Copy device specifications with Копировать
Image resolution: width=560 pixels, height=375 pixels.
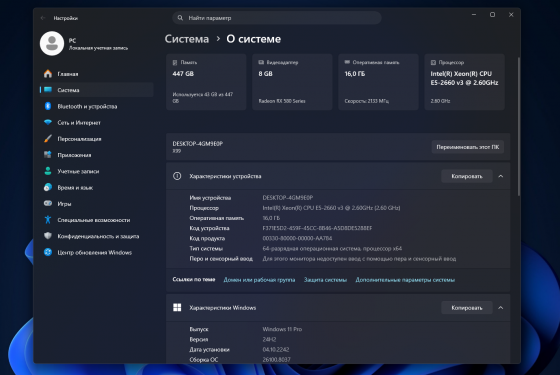[466, 176]
